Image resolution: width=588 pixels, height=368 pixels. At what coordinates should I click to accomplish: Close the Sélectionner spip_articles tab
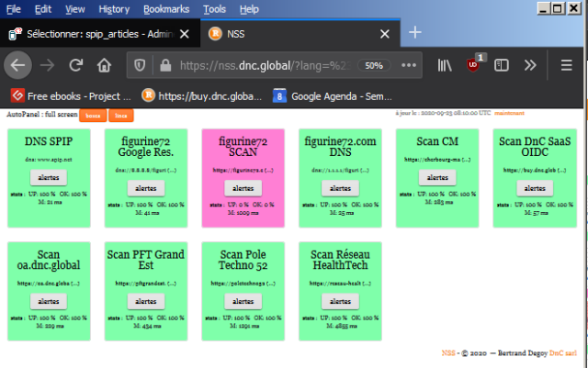coord(184,34)
